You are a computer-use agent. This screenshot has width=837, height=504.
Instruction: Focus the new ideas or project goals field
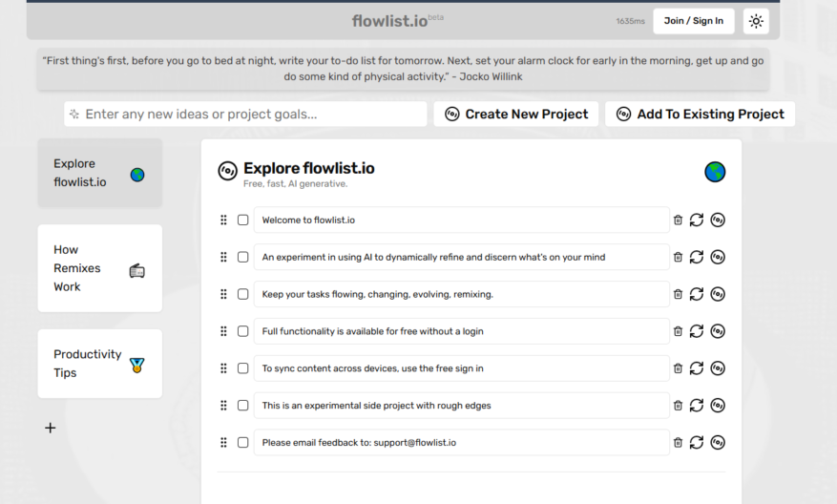pyautogui.click(x=245, y=115)
